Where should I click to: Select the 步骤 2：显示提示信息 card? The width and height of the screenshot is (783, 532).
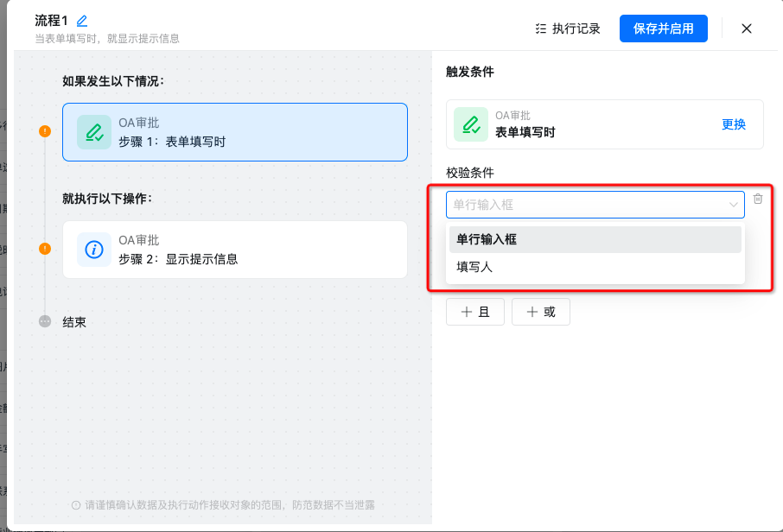point(235,250)
